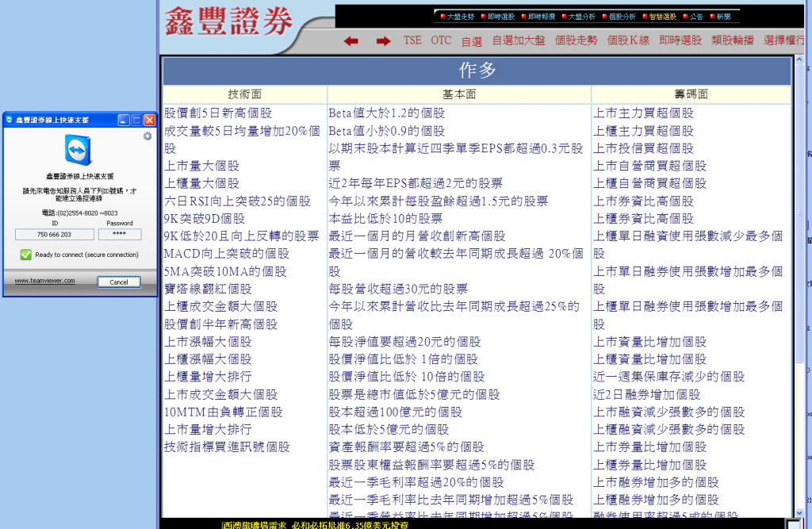Switch to the OTC tab
Screen dimensions: 812x529
441,40
